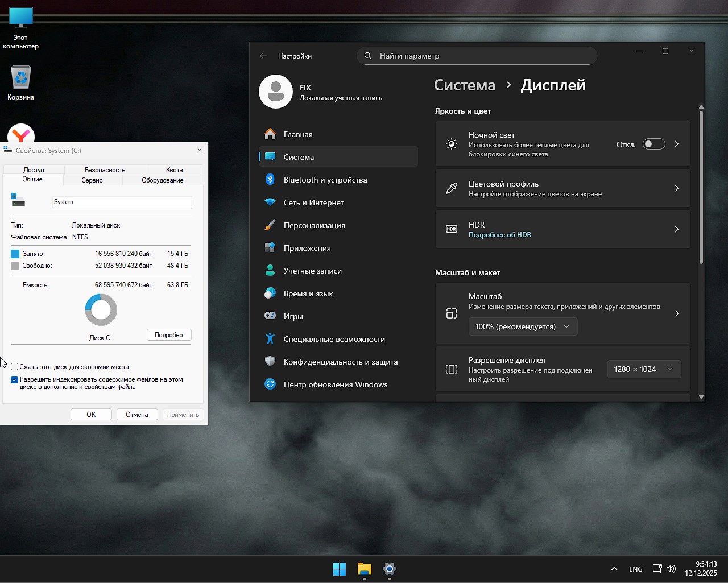
Task: Open Персонализация via the brush icon
Action: (270, 225)
